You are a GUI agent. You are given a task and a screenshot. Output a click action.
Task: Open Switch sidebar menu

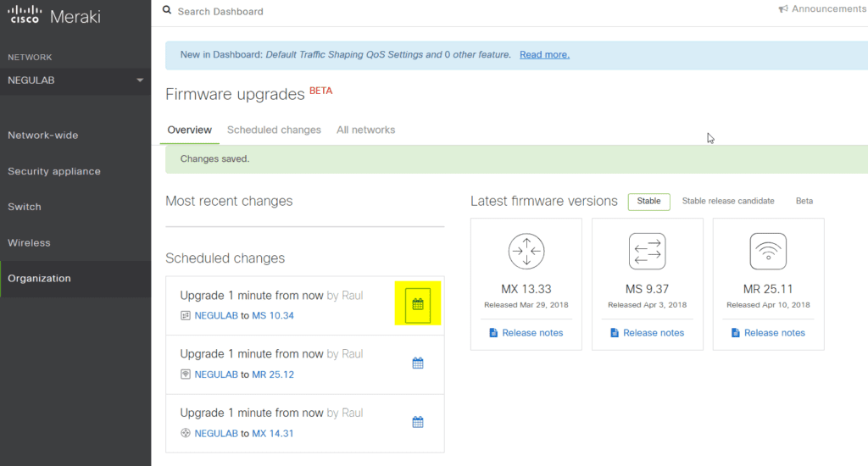coord(25,207)
